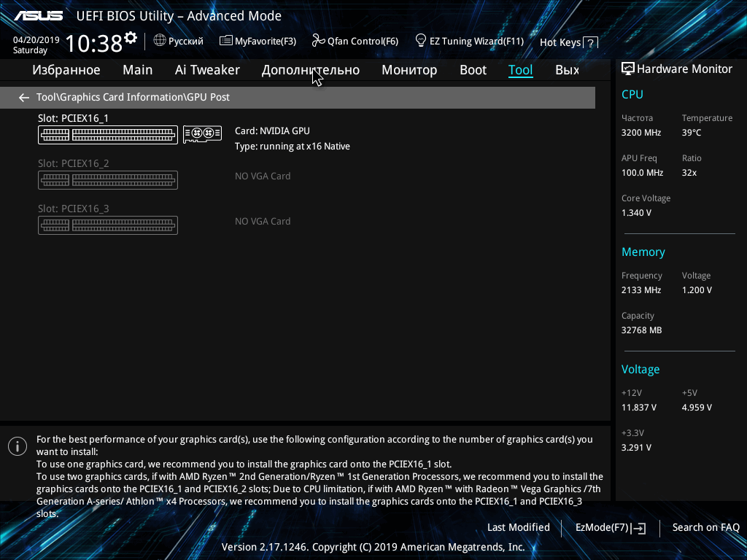Click the memory frequency 2133 MHz

(x=640, y=290)
